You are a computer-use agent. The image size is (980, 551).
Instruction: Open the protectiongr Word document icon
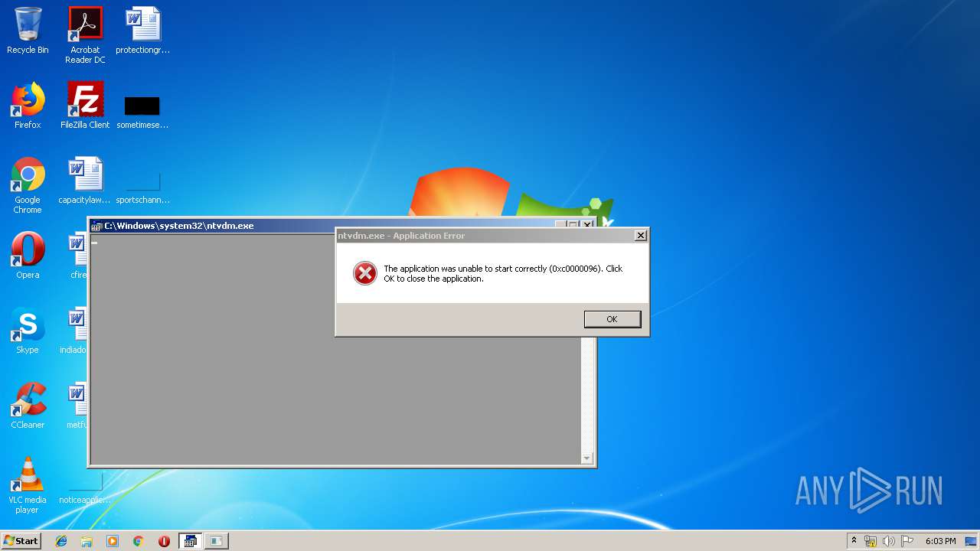[x=143, y=31]
